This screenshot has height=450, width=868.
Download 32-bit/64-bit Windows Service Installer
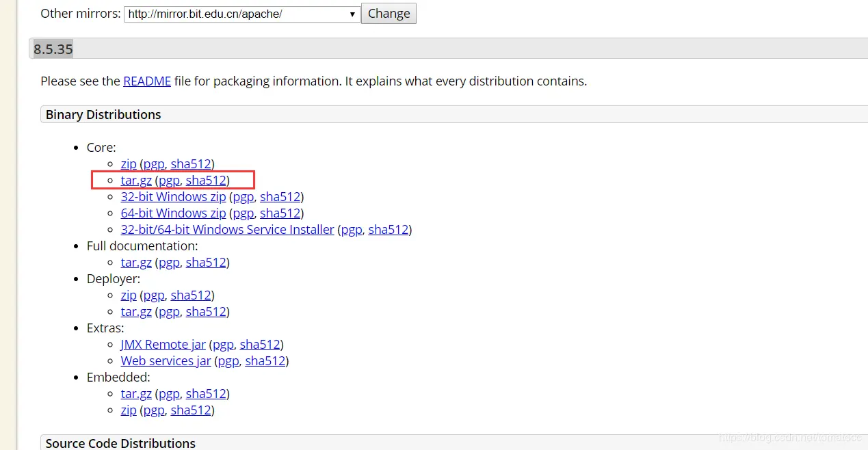click(227, 230)
